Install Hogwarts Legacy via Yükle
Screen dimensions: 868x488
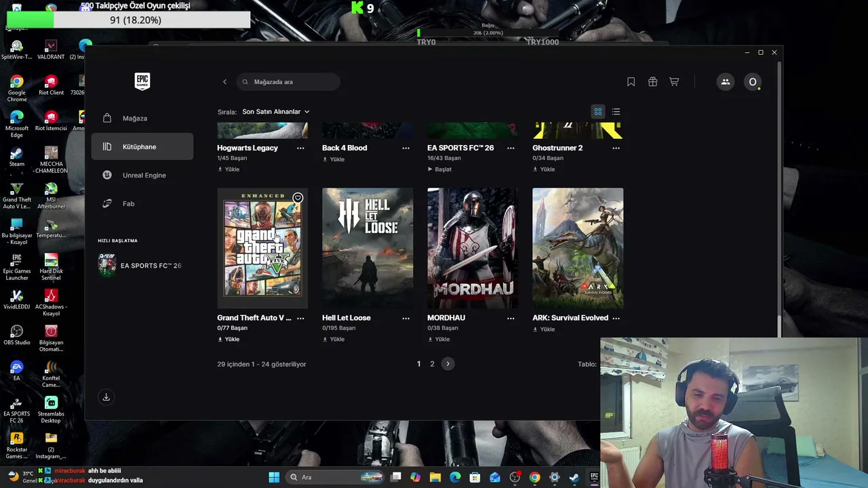tap(229, 169)
